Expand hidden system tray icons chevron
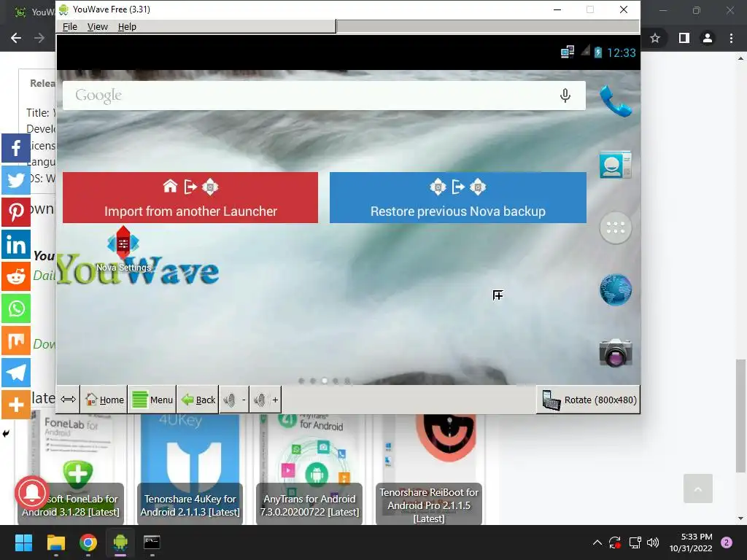This screenshot has width=747, height=560. [597, 542]
